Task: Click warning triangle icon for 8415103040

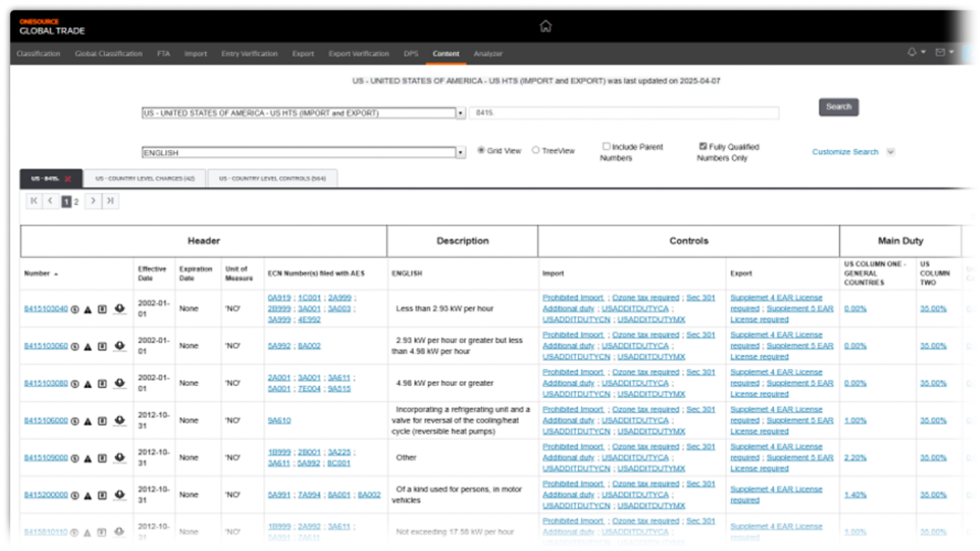Action: [88, 309]
